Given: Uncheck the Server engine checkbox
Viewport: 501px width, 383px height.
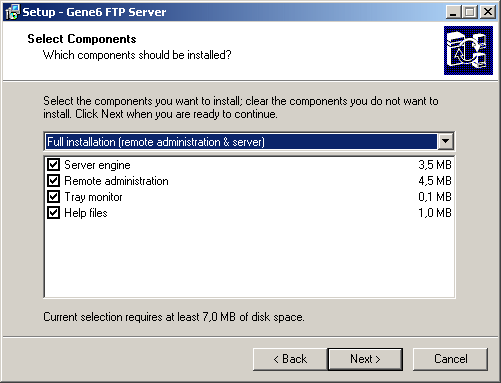Looking at the screenshot, I should (53, 165).
